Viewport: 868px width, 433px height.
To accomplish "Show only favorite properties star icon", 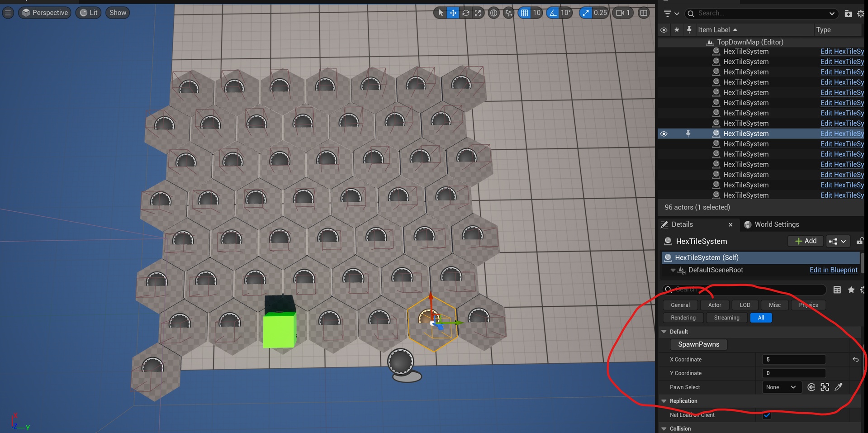I will 851,290.
